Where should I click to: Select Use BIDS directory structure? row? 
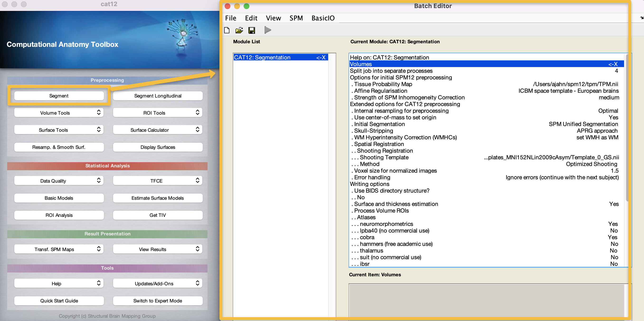tap(487, 190)
